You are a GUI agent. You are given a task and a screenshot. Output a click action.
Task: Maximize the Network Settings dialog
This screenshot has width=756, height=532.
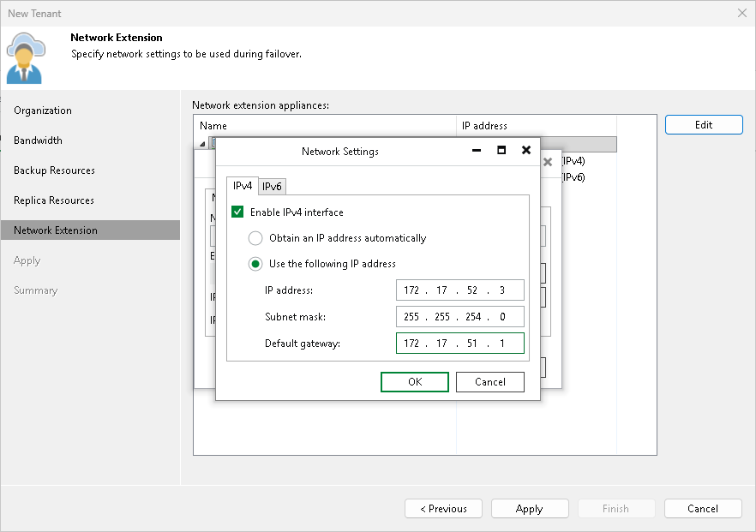pos(501,150)
